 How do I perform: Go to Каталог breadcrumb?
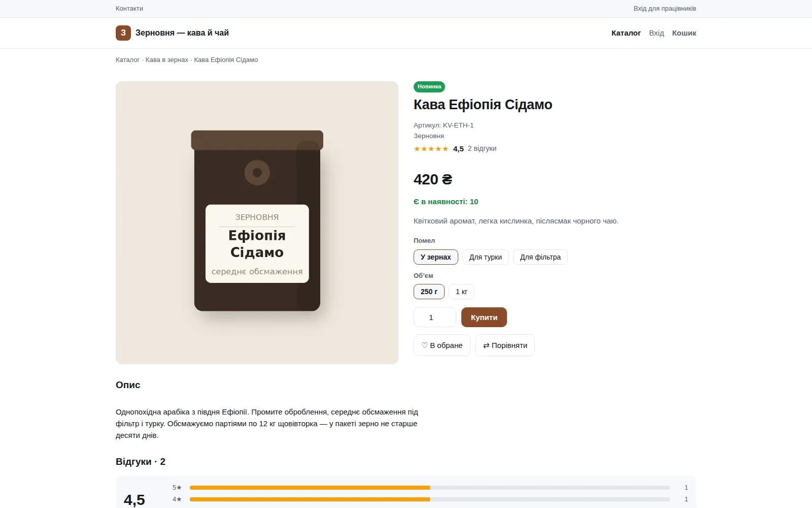127,60
